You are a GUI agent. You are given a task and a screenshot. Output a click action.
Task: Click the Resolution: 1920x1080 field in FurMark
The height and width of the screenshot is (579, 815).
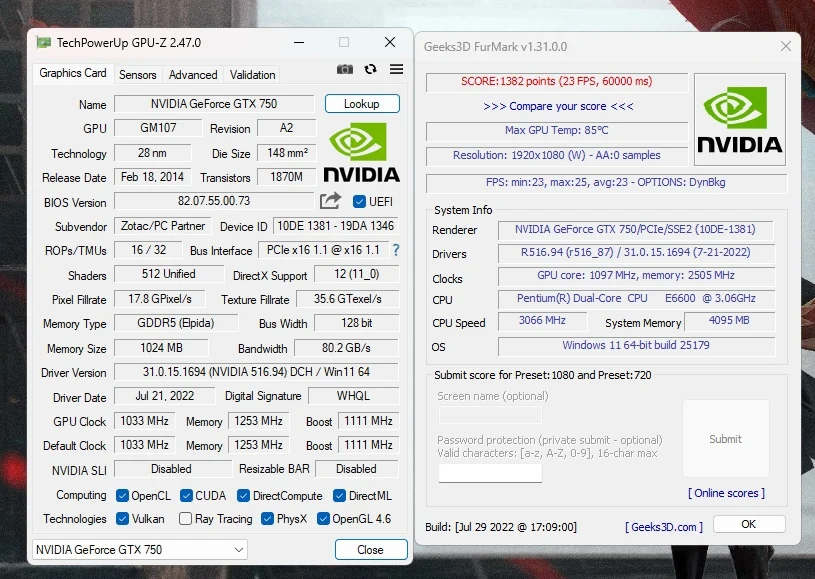point(557,155)
